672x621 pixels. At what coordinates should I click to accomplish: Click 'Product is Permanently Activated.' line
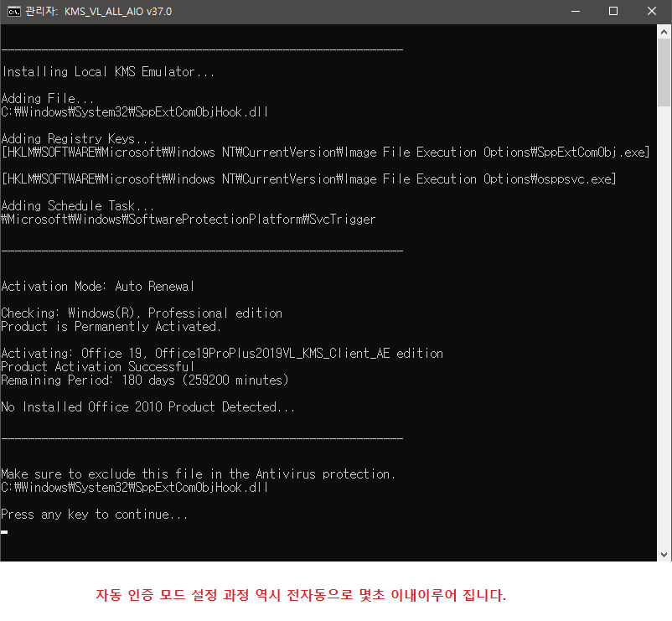(111, 327)
